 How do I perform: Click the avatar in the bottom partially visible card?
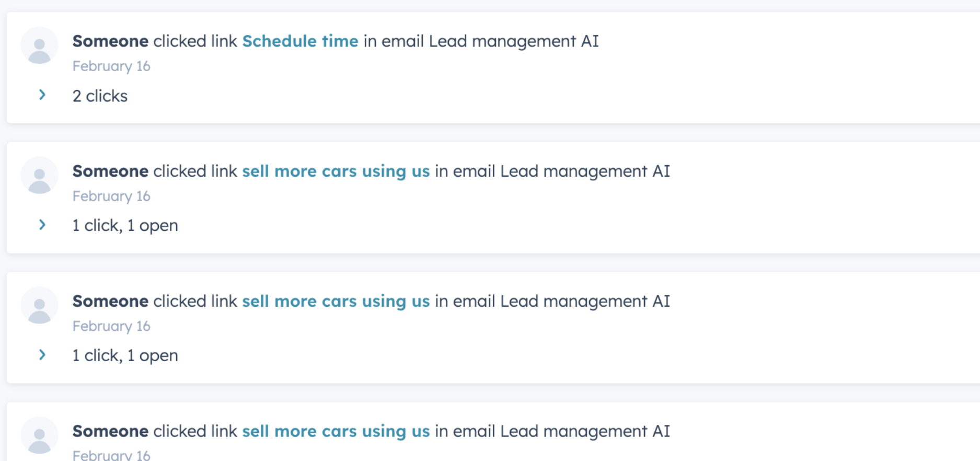tap(39, 435)
